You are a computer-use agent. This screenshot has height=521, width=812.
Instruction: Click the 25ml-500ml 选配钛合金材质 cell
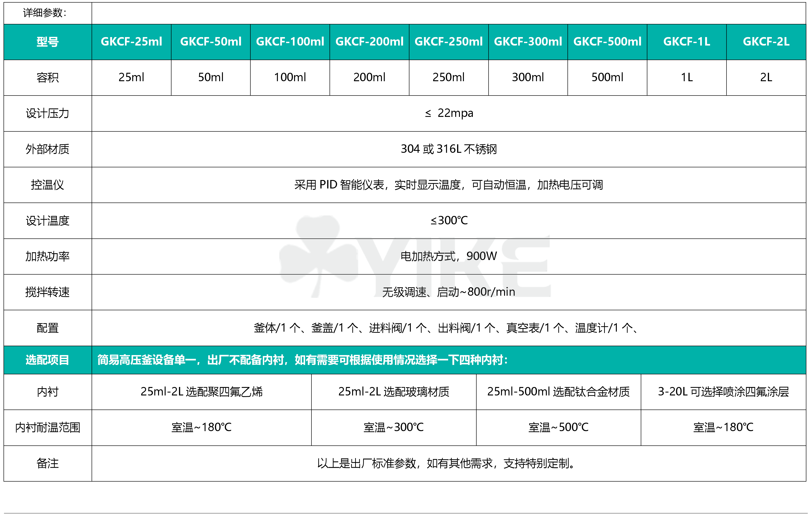click(558, 392)
